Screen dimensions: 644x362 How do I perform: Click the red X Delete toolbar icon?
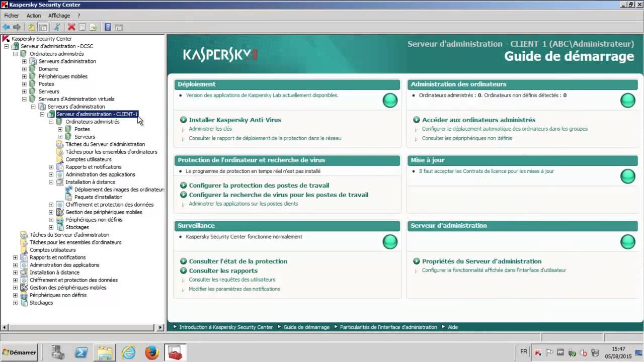[x=71, y=27]
